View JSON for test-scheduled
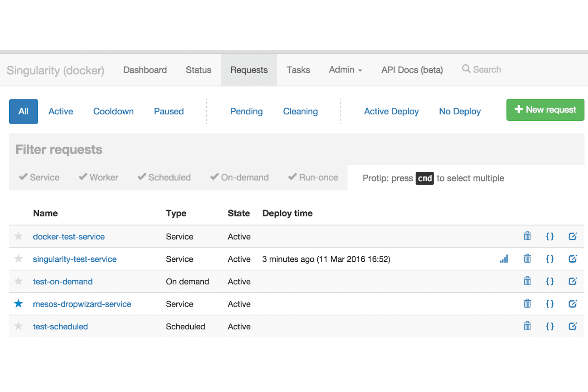The image size is (588, 392). click(x=550, y=326)
